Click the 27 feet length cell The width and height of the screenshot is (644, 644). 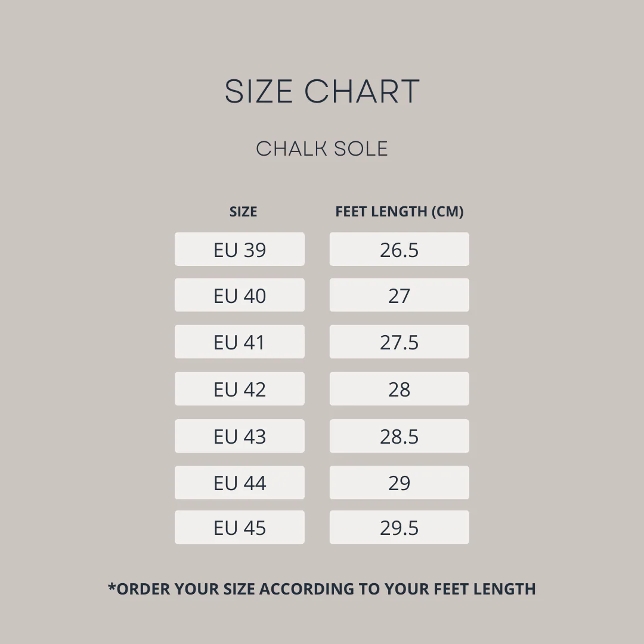click(399, 295)
